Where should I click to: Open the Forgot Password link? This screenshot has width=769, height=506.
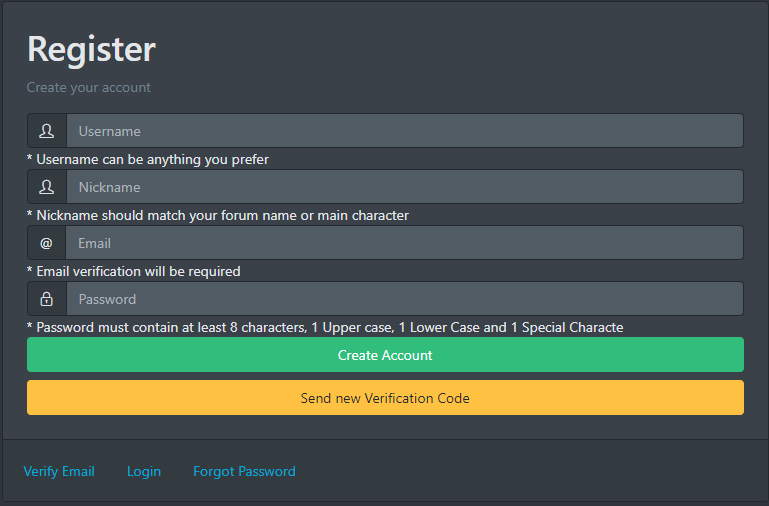(x=244, y=471)
